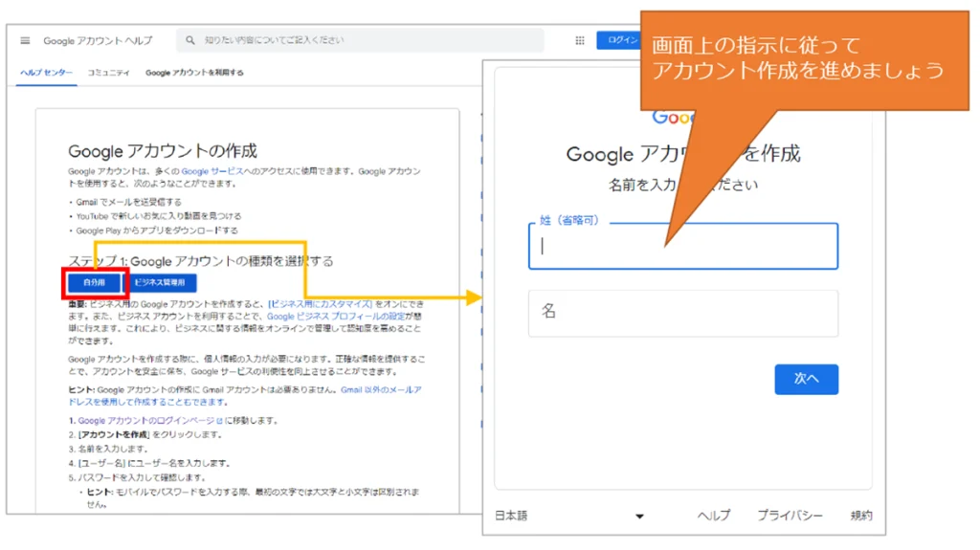Open the プライバシー footer link
The height and width of the screenshot is (550, 980).
click(x=790, y=516)
